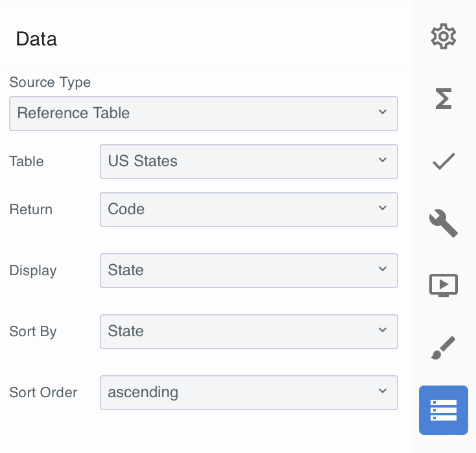
Task: Click the Data panel heading
Action: pos(36,39)
